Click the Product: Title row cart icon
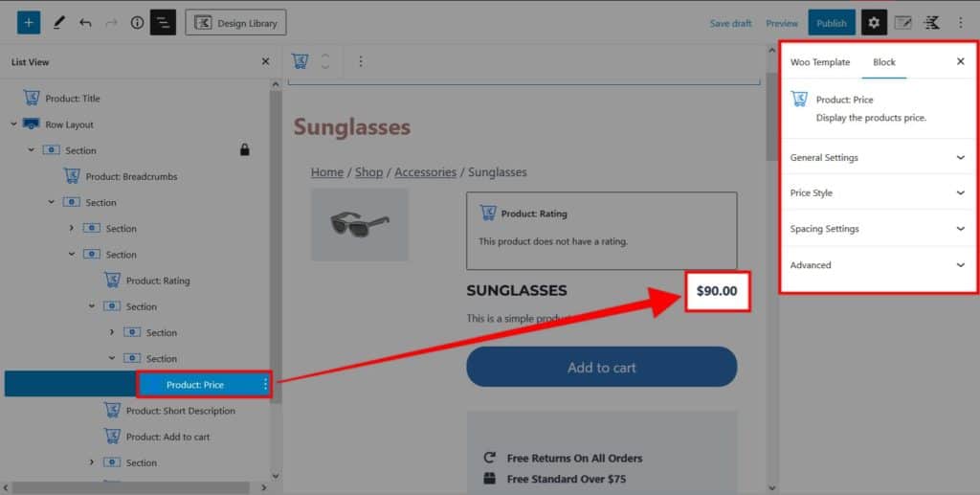This screenshot has height=495, width=980. [x=32, y=98]
